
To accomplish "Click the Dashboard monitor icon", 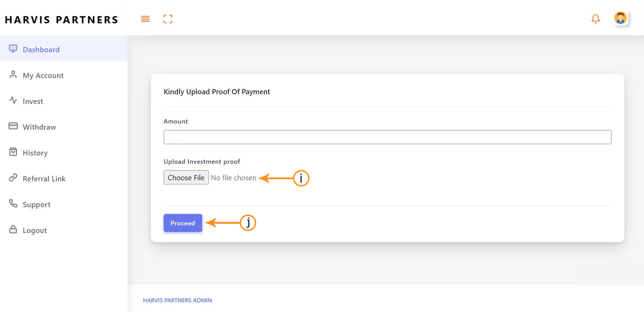I will tap(13, 48).
